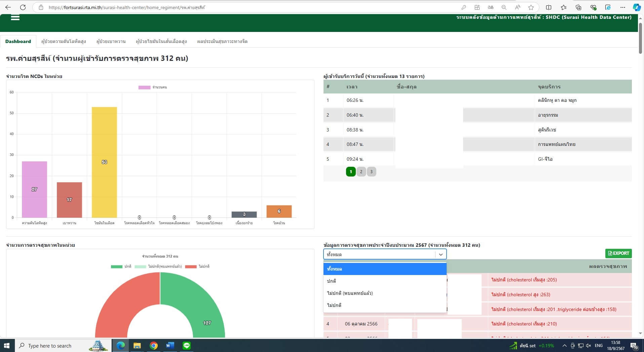644x352 pixels.
Task: Add page to favorites with star icon
Action: coord(531,7)
